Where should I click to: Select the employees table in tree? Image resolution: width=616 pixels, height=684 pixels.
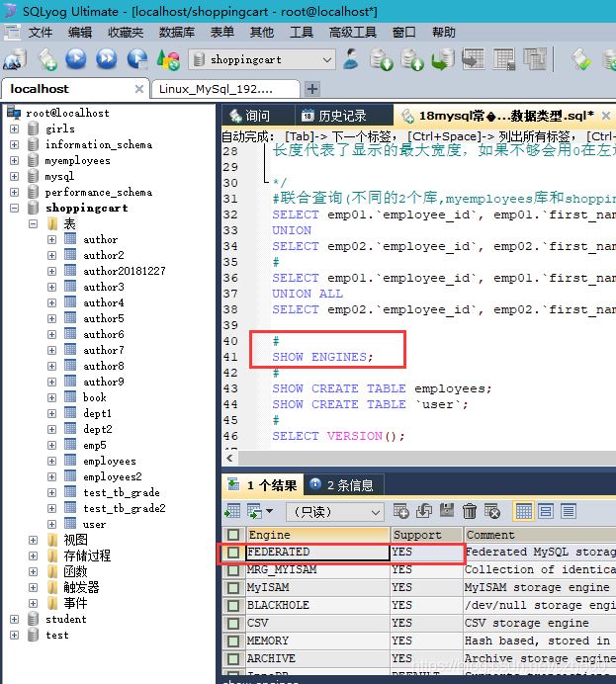pyautogui.click(x=109, y=461)
